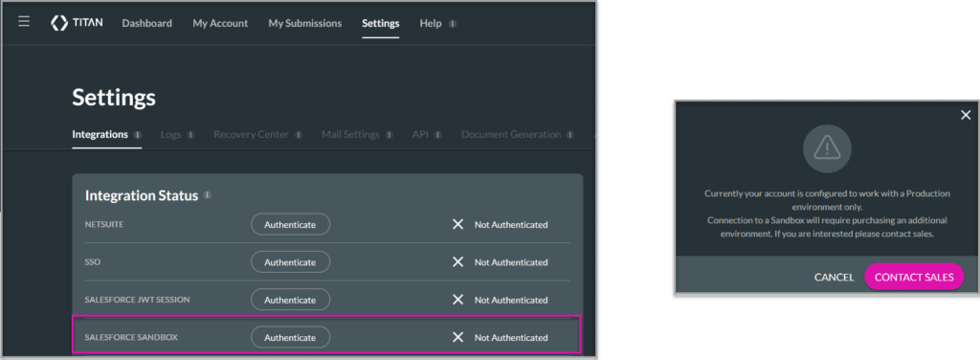
Task: Close the sandbox warning dialog
Action: click(x=966, y=114)
